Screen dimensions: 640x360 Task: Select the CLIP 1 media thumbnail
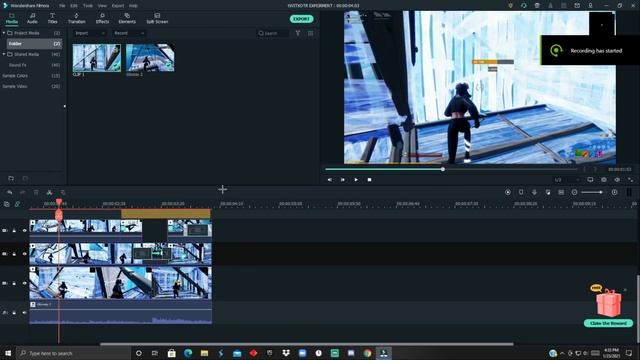(x=97, y=58)
